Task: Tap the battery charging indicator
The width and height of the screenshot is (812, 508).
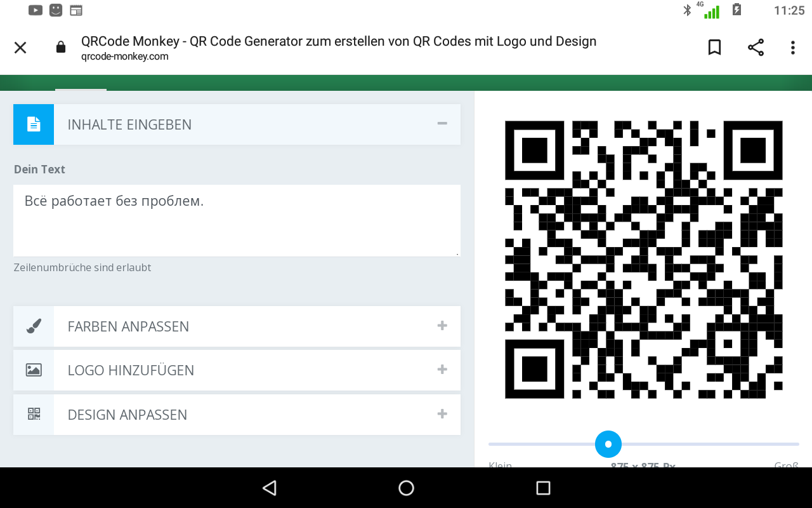Action: tap(736, 10)
